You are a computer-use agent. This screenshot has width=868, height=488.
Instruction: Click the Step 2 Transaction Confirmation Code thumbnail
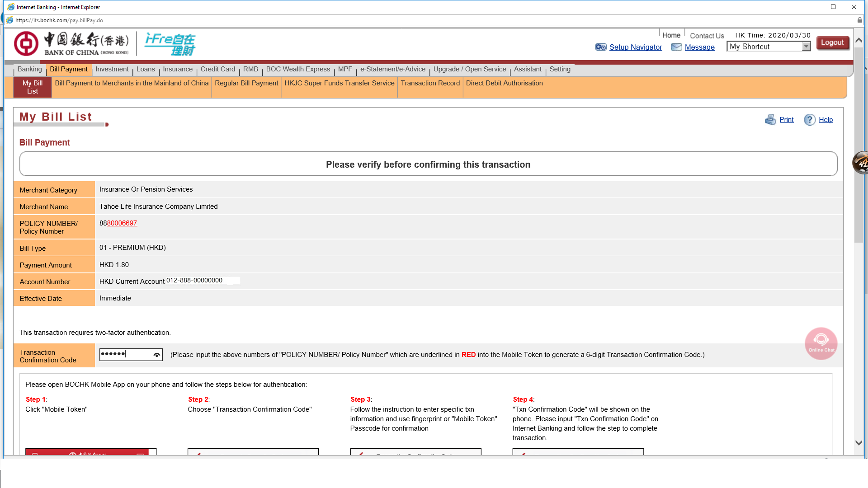(253, 452)
